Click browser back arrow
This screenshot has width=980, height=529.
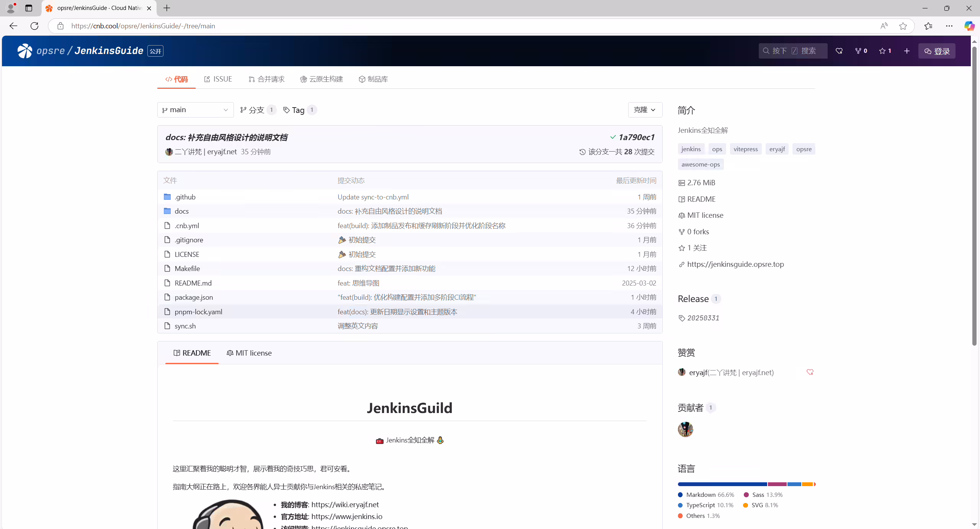pyautogui.click(x=13, y=26)
